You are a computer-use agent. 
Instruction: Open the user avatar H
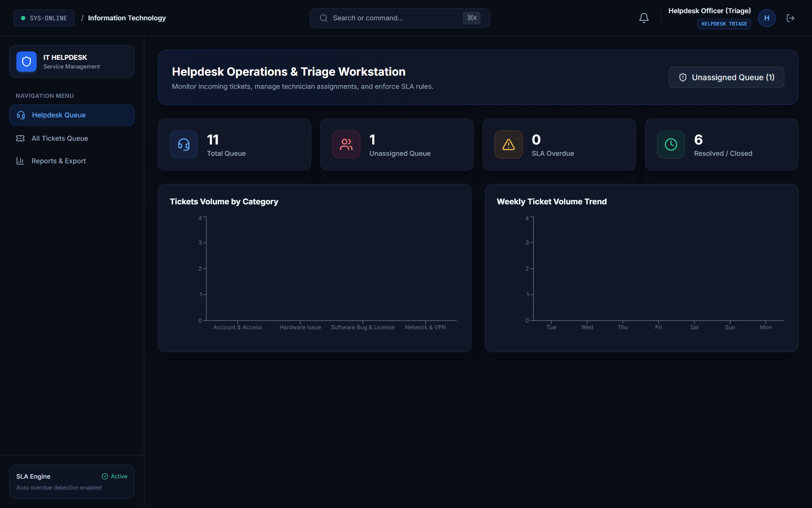click(767, 18)
